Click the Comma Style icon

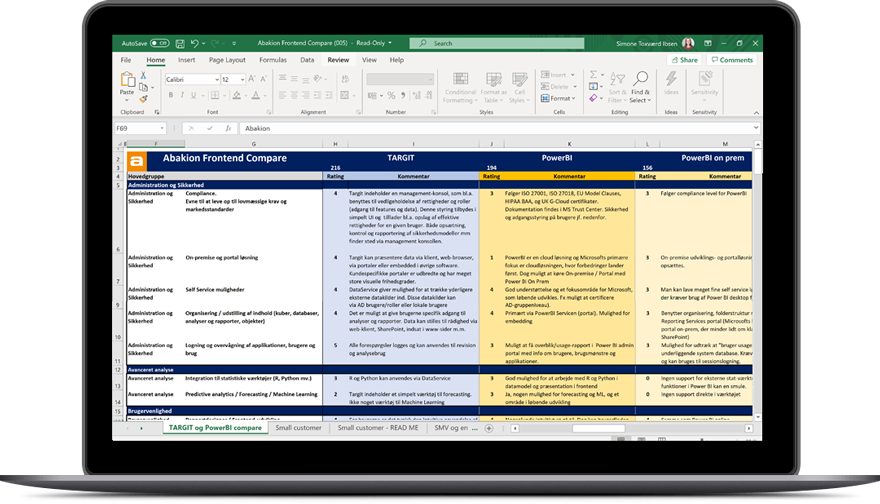pos(403,95)
